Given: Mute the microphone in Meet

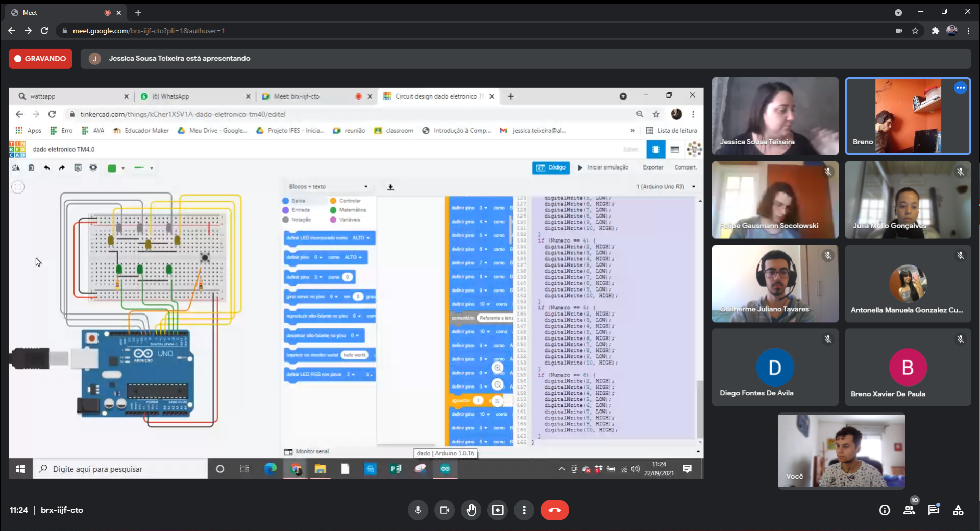Looking at the screenshot, I should click(x=418, y=510).
